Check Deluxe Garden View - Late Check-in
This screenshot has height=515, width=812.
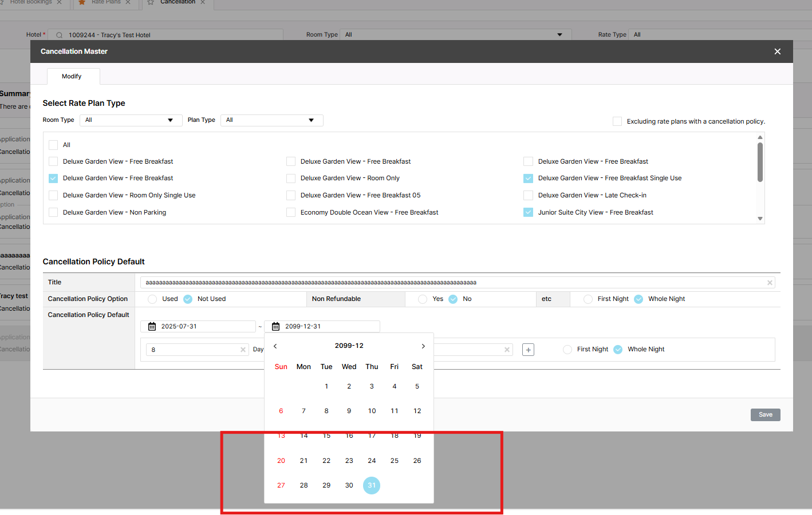coord(528,195)
